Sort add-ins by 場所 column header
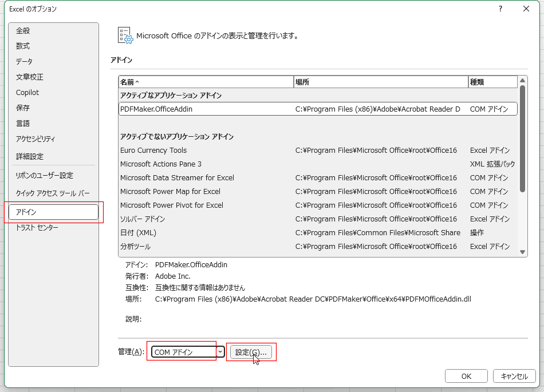The image size is (544, 392). point(380,82)
